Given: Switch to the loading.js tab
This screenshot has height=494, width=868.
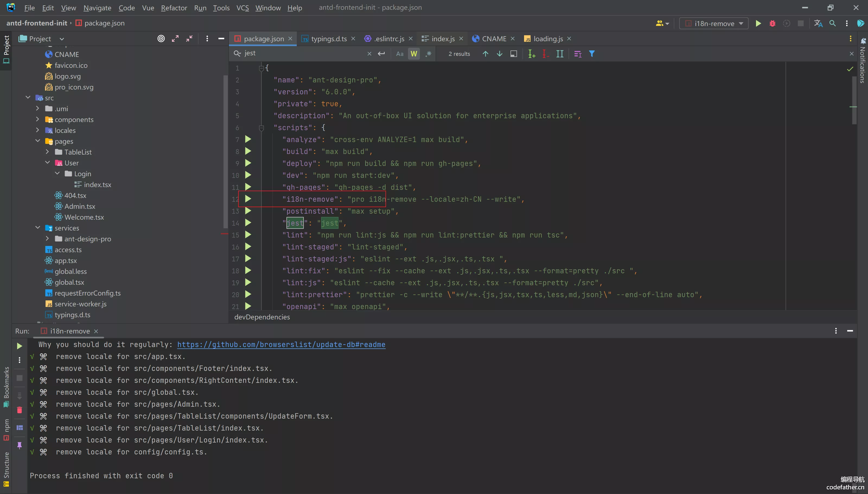Looking at the screenshot, I should pos(548,39).
